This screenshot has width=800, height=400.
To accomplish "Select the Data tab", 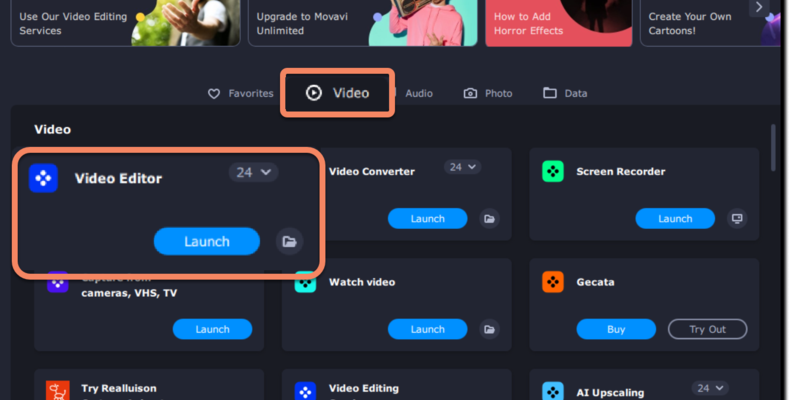I will [565, 93].
